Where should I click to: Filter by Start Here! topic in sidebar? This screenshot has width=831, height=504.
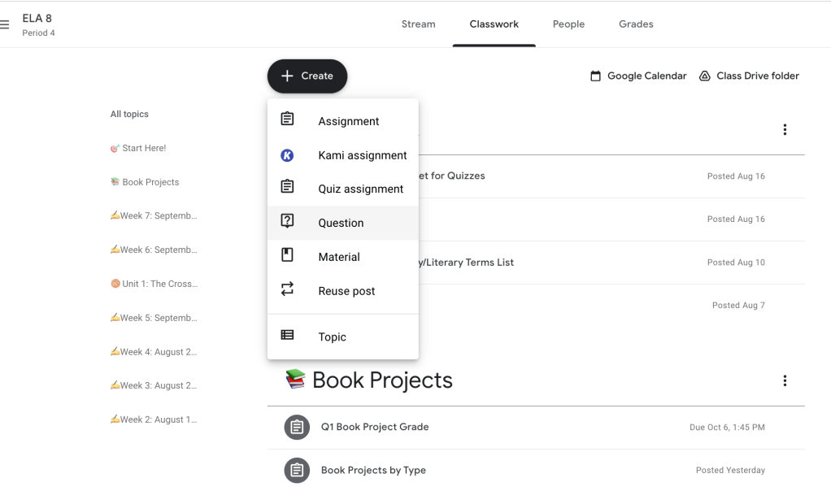click(x=143, y=148)
